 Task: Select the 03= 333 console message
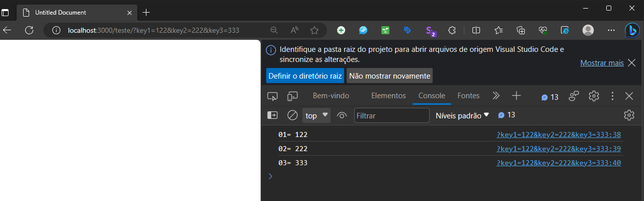293,163
